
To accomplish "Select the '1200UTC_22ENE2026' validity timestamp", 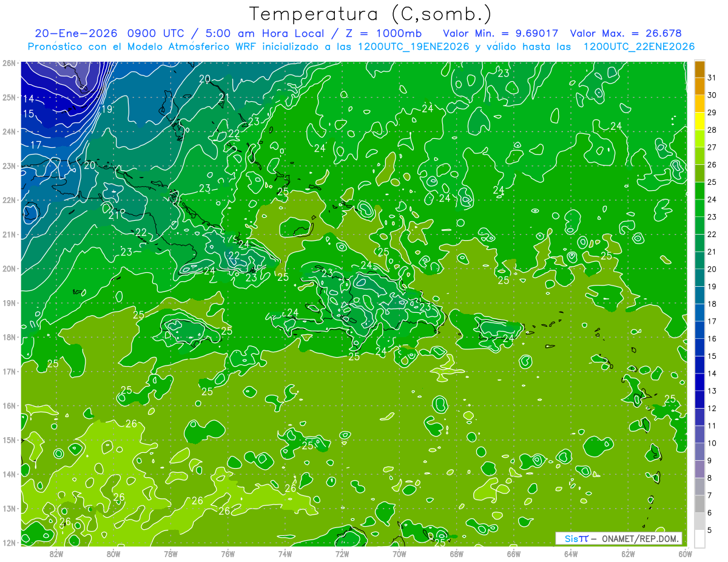I will (x=639, y=47).
